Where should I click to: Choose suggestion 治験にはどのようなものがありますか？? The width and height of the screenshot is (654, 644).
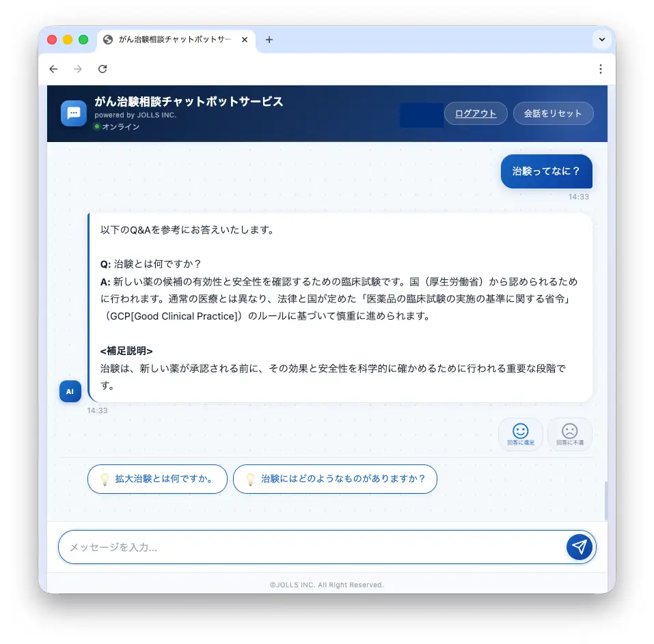[335, 479]
